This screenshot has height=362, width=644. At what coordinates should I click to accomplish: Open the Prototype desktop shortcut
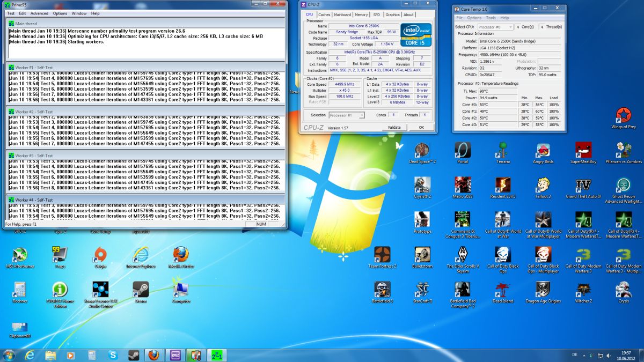pos(422,223)
